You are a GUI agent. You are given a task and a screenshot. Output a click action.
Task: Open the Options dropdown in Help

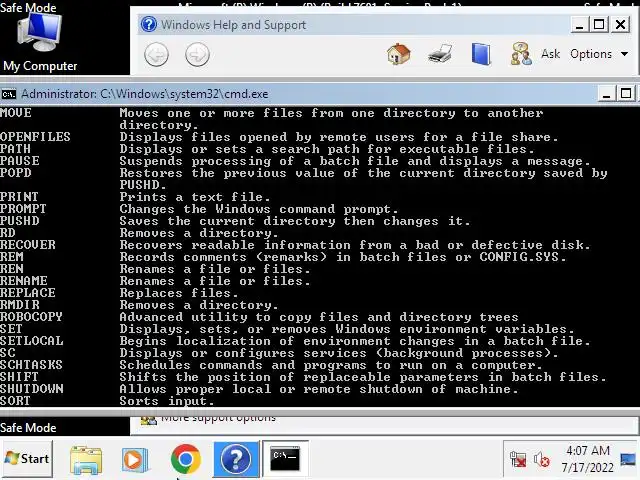click(x=599, y=54)
